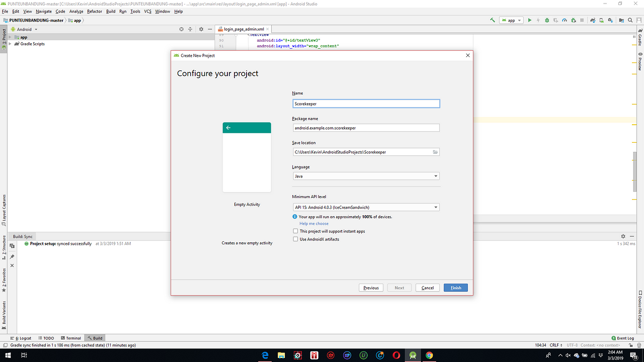Open the Refactor menu

[95, 11]
